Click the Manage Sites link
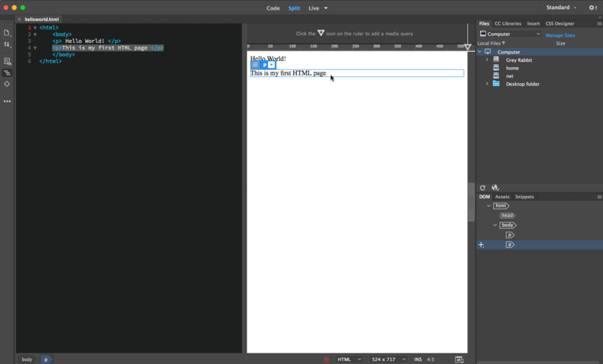Image resolution: width=603 pixels, height=364 pixels. [560, 35]
